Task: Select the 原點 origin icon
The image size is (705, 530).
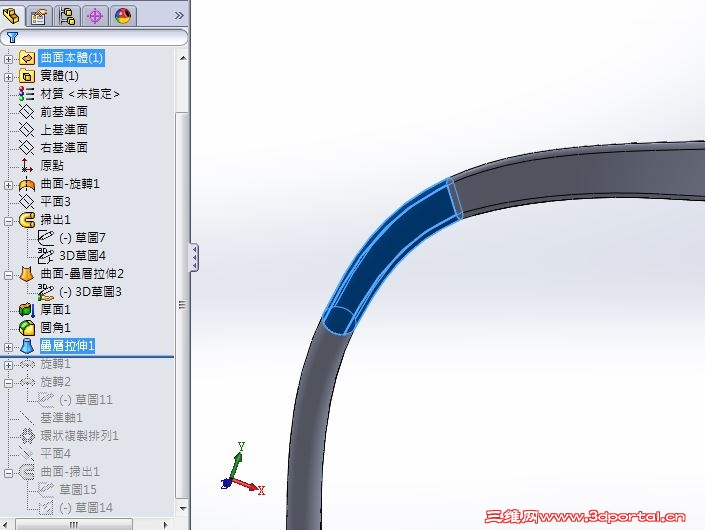Action: click(27, 165)
